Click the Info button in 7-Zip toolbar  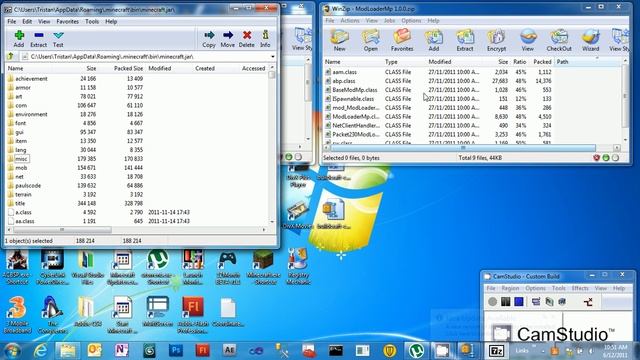(265, 39)
